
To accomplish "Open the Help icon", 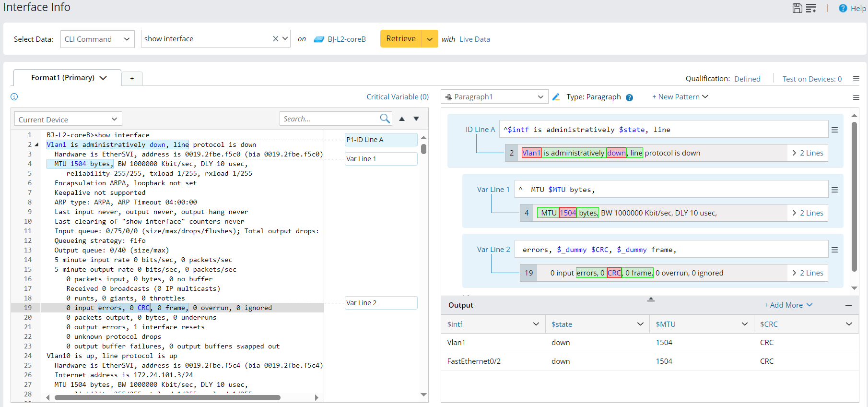I will [x=843, y=8].
